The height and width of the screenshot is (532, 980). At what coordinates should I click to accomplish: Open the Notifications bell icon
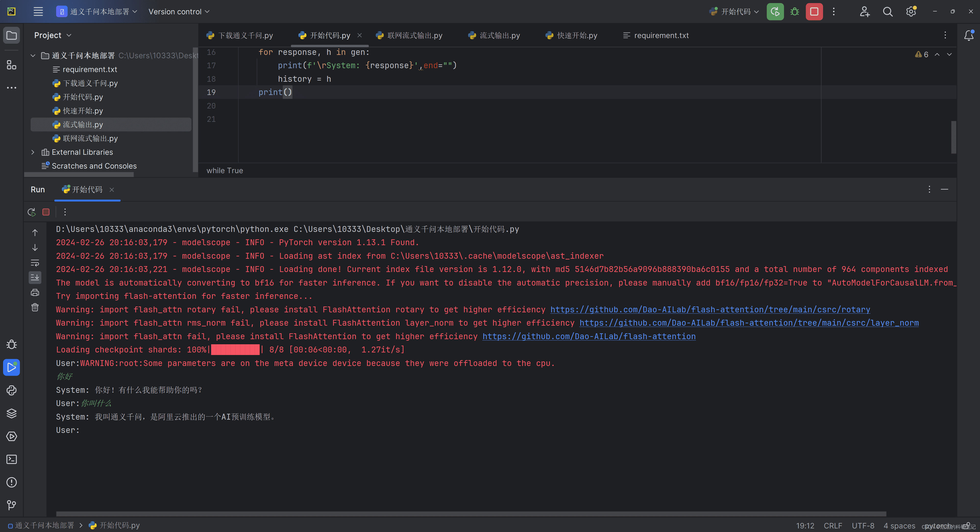[969, 36]
